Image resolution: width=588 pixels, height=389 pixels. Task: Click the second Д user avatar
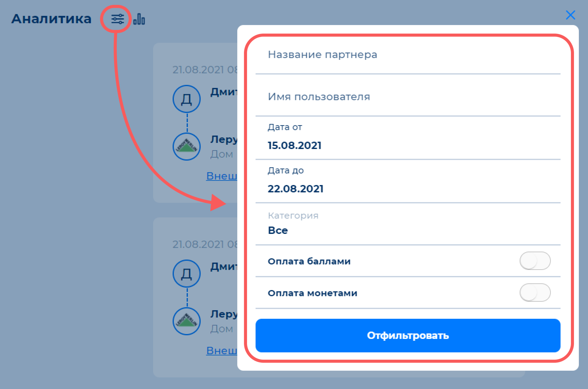(x=186, y=274)
